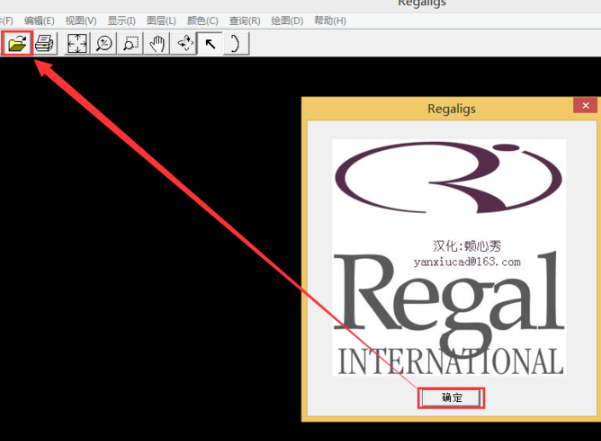
Task: Select the magnifier zoom tool
Action: pos(104,43)
